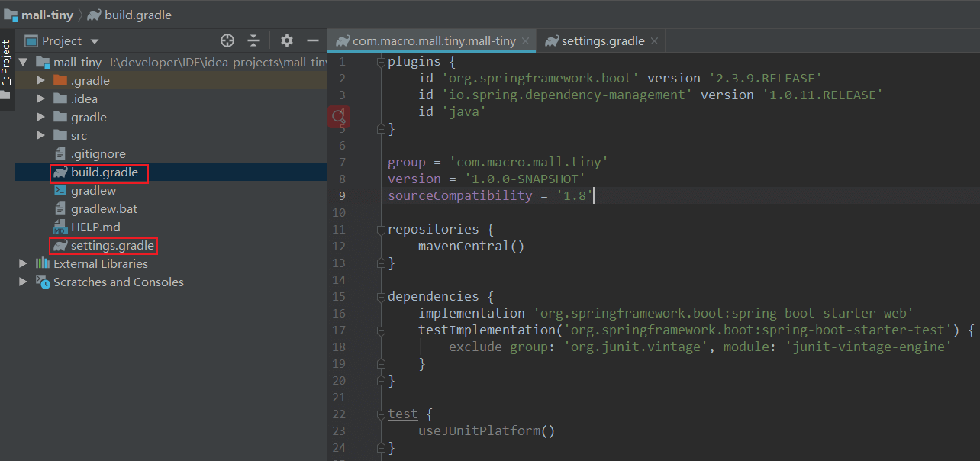
Task: Expand the src folder
Action: [41, 135]
